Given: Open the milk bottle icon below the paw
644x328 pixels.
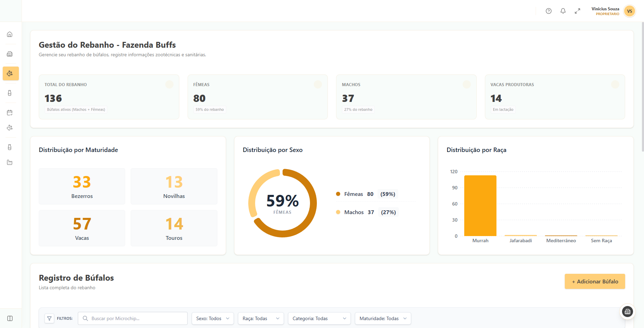Looking at the screenshot, I should tap(10, 93).
